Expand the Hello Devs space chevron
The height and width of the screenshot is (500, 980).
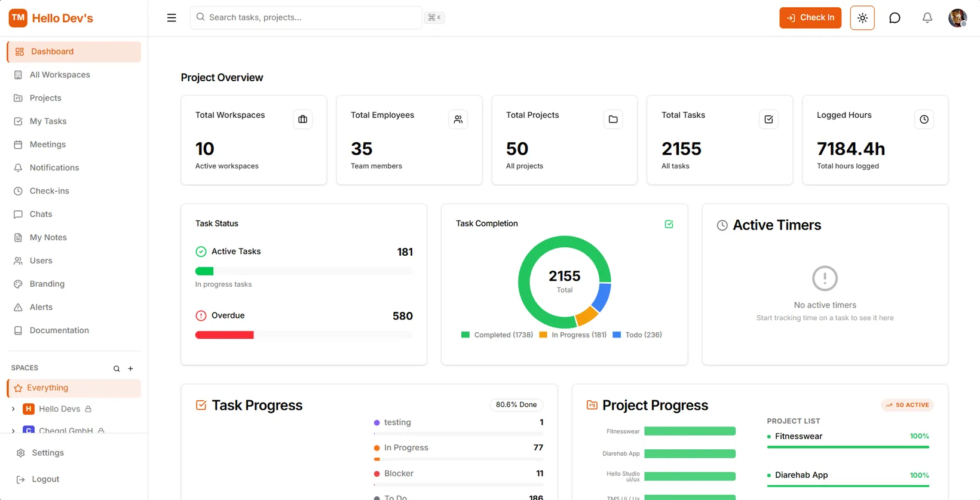tap(13, 409)
